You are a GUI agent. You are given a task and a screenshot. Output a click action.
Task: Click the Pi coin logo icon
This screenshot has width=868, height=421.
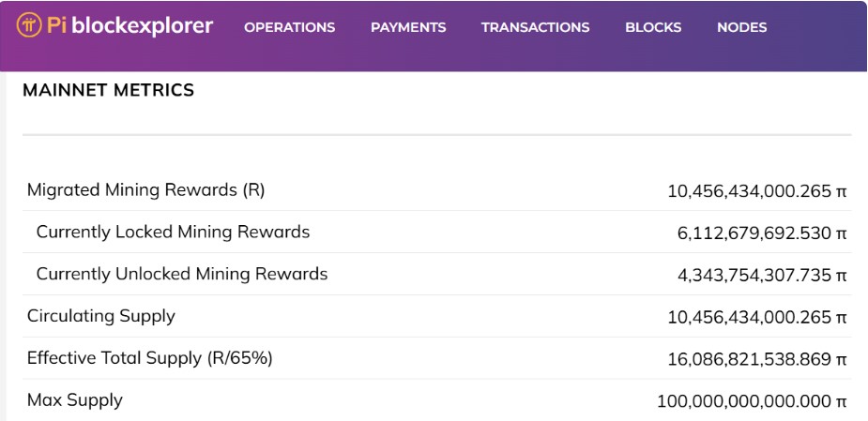[29, 25]
